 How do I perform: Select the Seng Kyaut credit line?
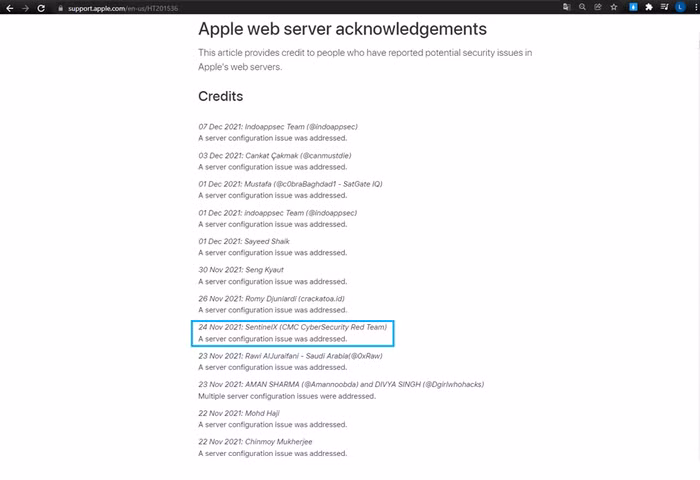point(241,270)
